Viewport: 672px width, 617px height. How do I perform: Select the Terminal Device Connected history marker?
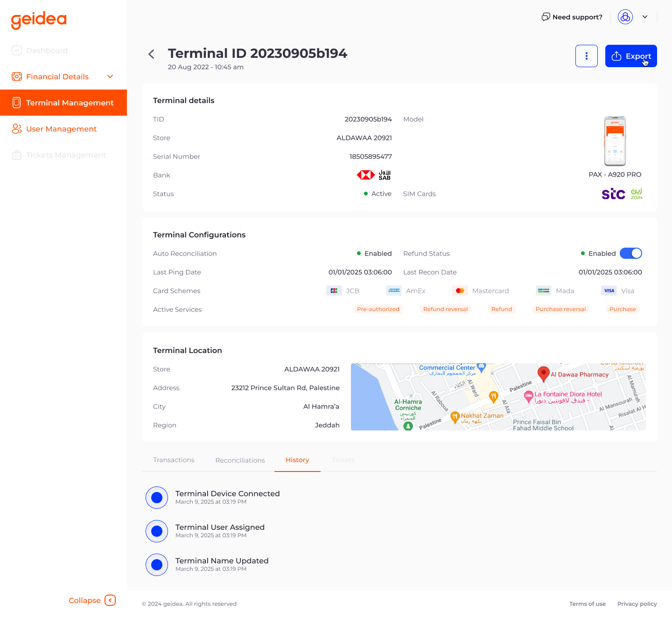(x=157, y=498)
